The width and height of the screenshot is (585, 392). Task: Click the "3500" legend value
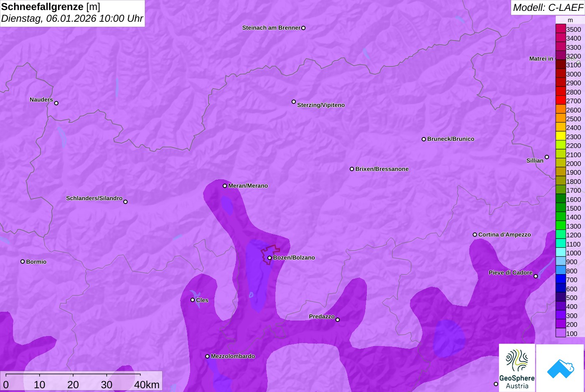574,29
